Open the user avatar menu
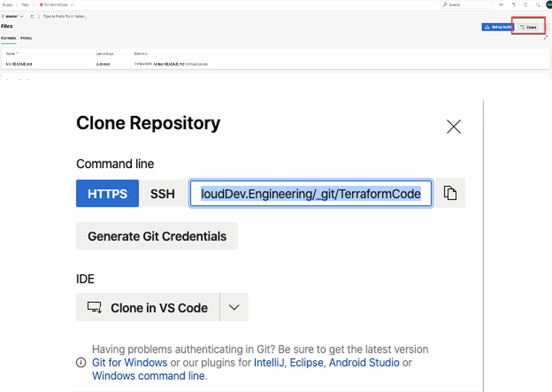Viewport: 552px width, 392px height. click(549, 4)
